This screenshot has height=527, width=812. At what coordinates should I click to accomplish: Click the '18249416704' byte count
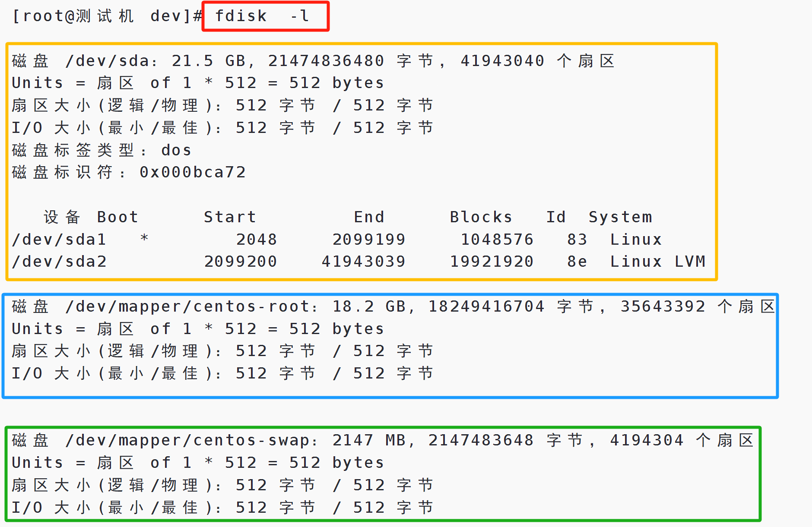pos(486,307)
